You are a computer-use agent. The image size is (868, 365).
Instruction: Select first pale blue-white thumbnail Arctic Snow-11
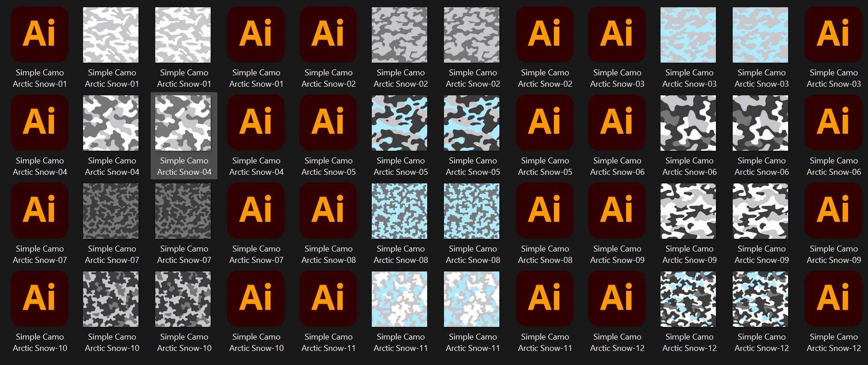click(399, 299)
